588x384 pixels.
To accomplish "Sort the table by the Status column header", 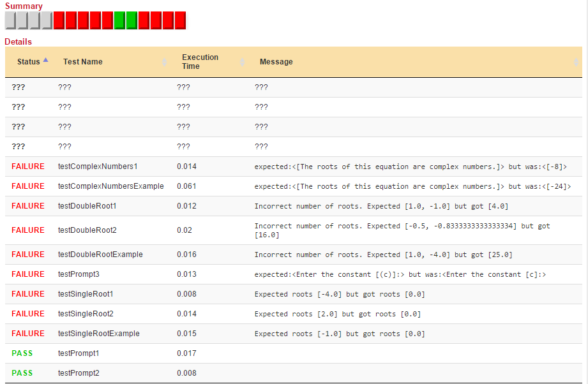I will pos(29,62).
